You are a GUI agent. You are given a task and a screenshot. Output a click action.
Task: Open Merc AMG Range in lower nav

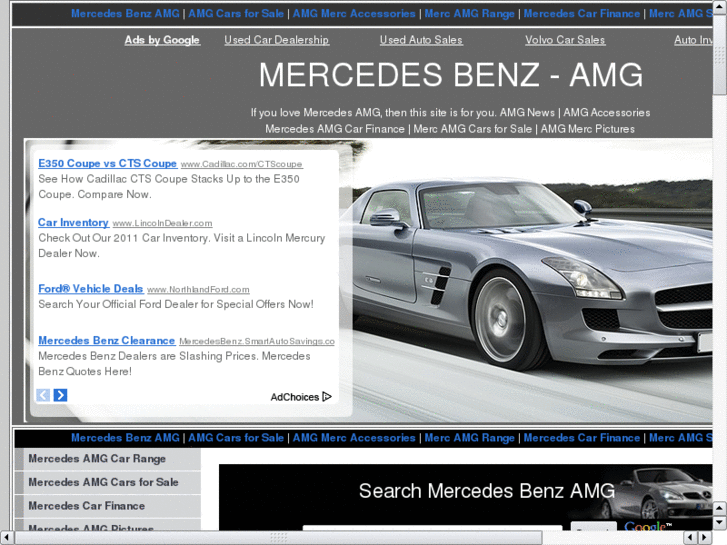tap(469, 438)
